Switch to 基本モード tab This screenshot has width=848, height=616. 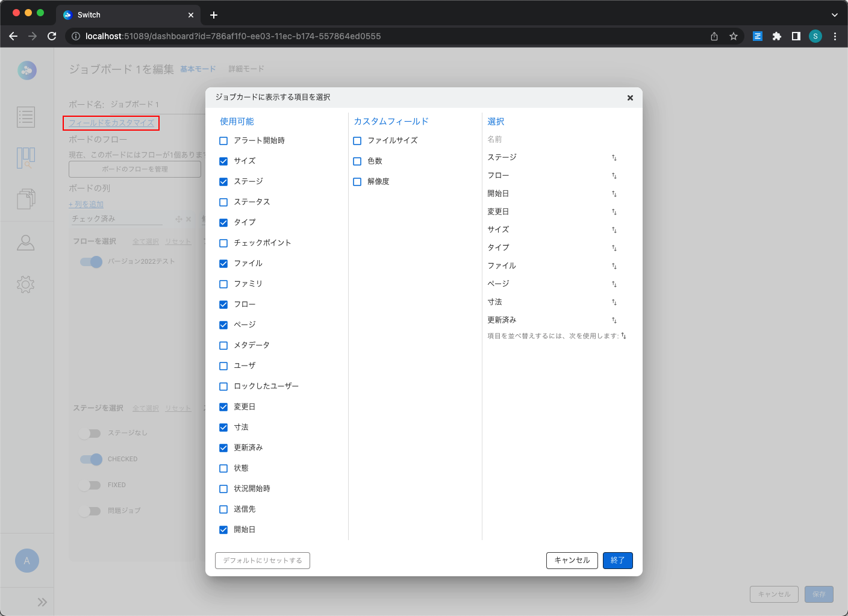[198, 69]
